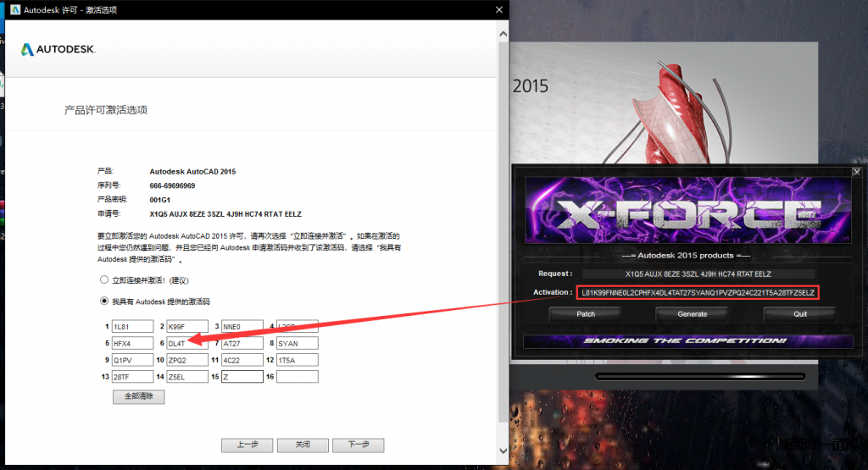Click the Quit button in X-Force
The image size is (868, 470).
(x=799, y=314)
